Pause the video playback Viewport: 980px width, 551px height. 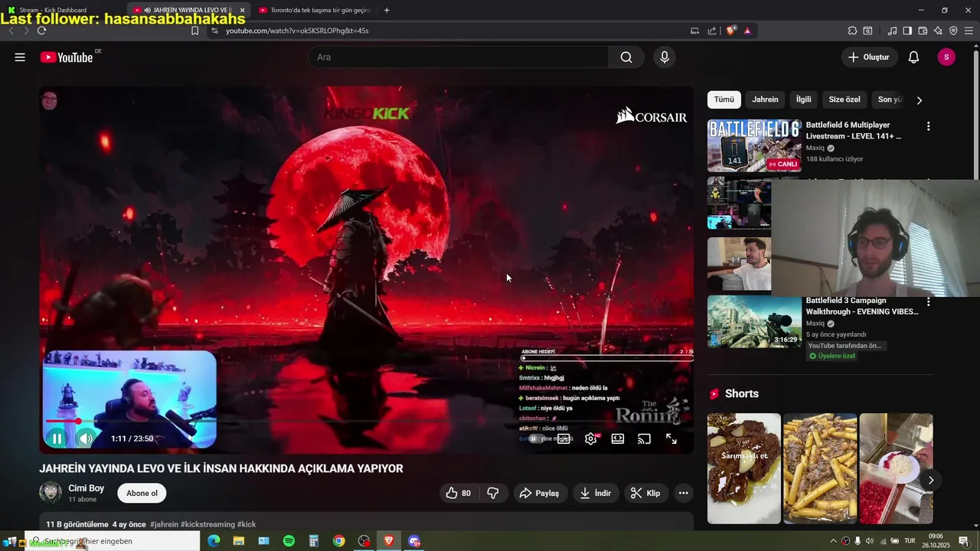click(x=57, y=439)
